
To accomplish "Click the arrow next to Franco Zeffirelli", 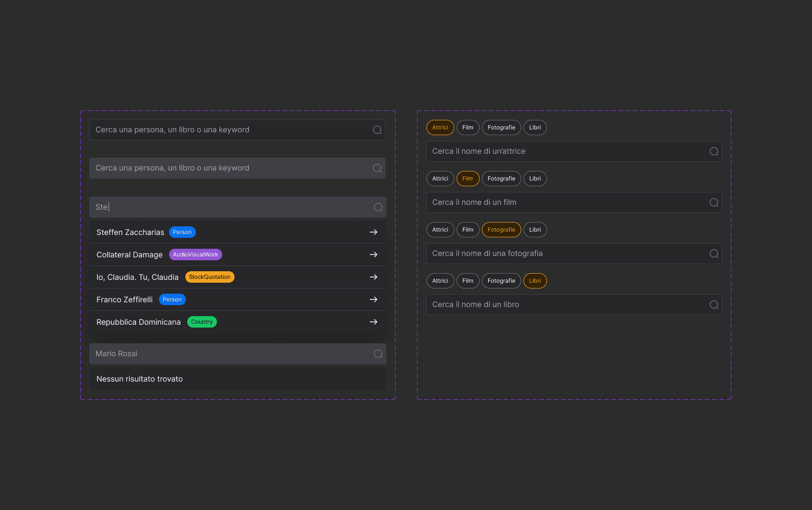I will click(374, 299).
